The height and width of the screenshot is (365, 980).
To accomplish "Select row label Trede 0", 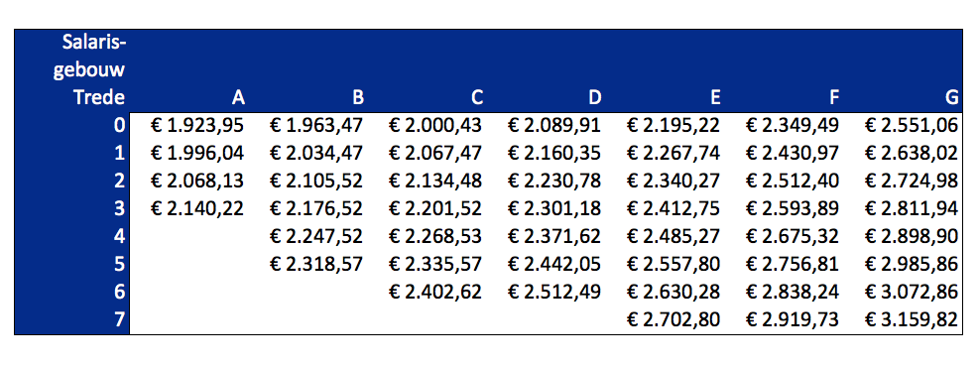I will (x=119, y=126).
